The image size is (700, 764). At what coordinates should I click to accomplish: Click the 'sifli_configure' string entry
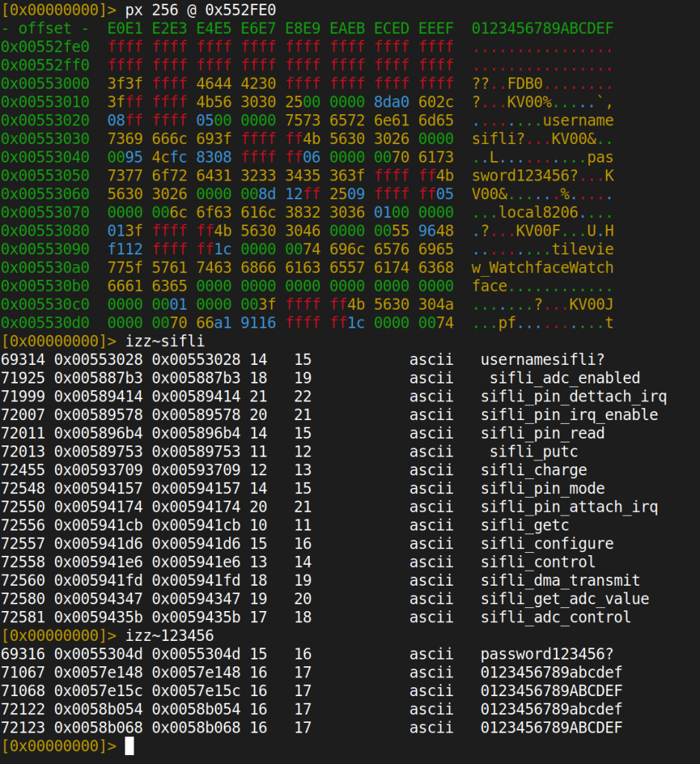(547, 544)
